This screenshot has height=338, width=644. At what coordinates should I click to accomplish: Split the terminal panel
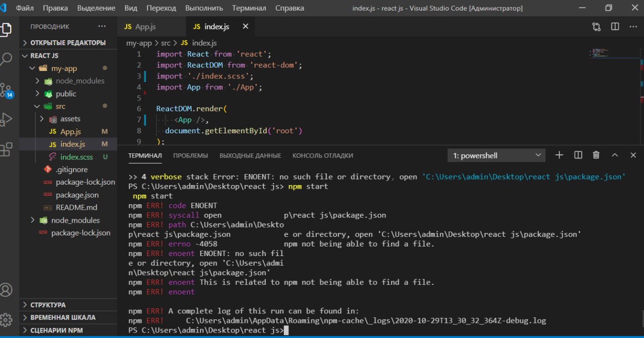pyautogui.click(x=578, y=155)
